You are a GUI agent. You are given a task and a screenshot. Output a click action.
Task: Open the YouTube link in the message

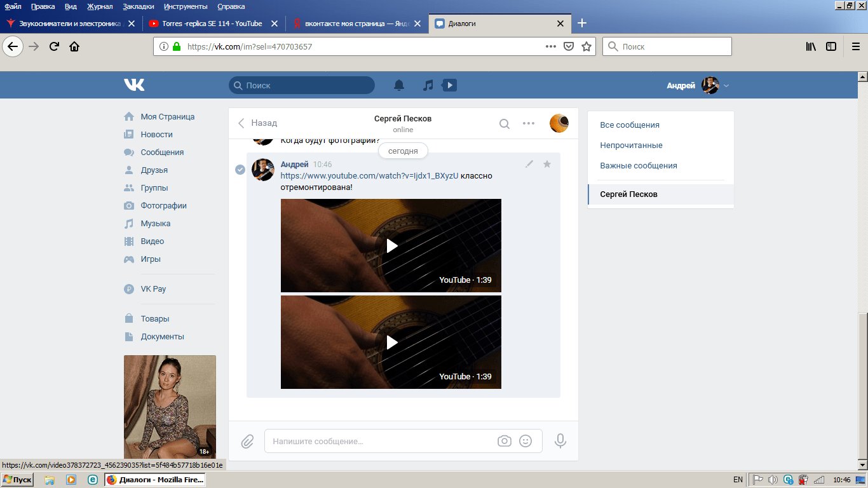[369, 176]
